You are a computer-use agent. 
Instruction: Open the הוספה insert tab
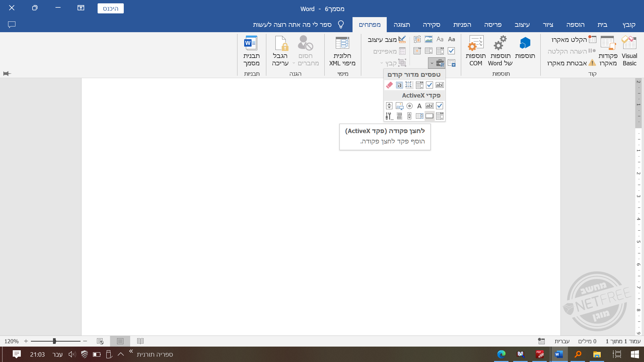coord(575,25)
